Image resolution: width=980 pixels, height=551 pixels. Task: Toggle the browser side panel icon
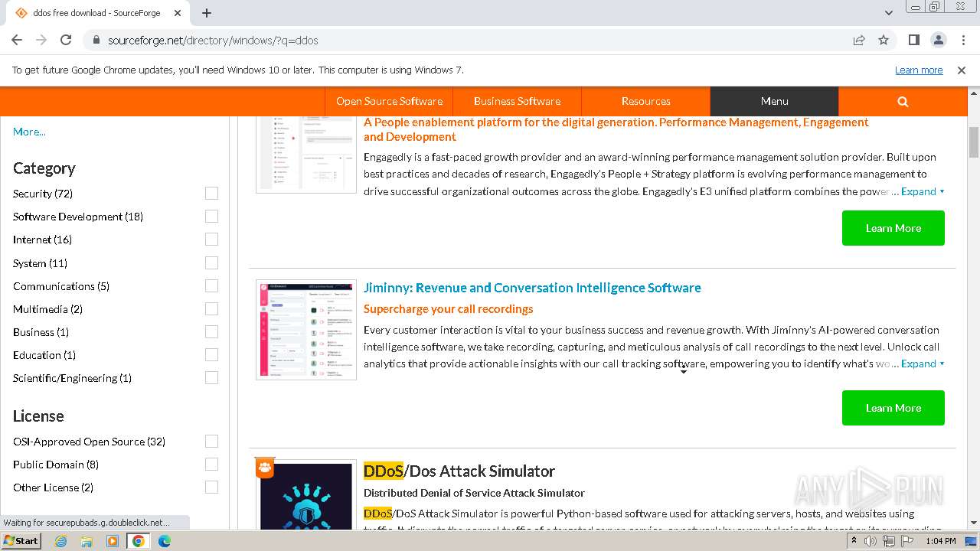tap(913, 40)
